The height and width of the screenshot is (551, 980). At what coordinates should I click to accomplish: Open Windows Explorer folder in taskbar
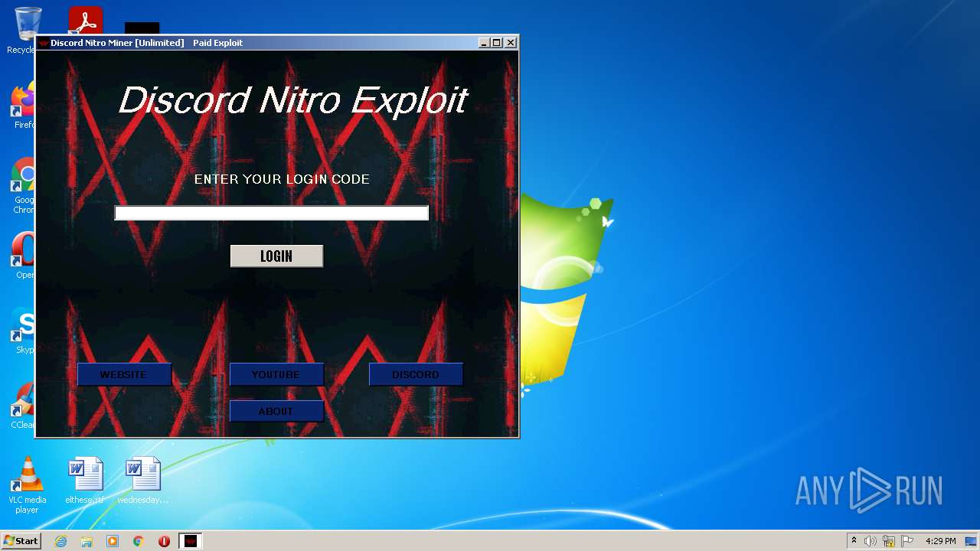click(87, 541)
